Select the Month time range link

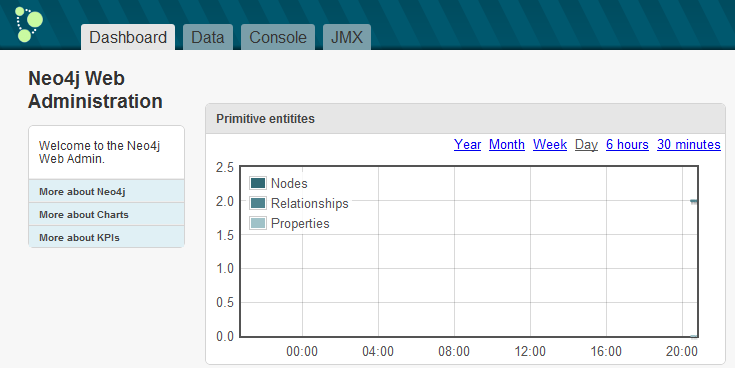click(x=507, y=144)
